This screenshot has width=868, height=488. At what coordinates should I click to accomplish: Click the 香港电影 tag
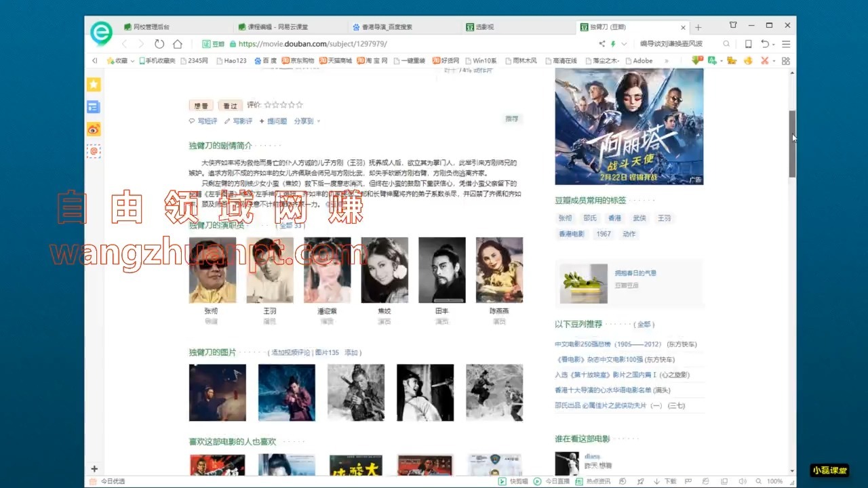coord(572,234)
